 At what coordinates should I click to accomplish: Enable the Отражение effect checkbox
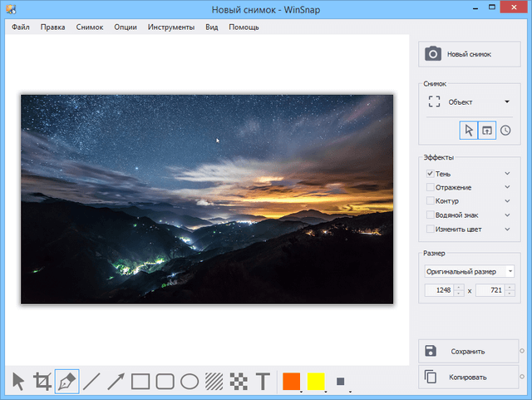[430, 187]
